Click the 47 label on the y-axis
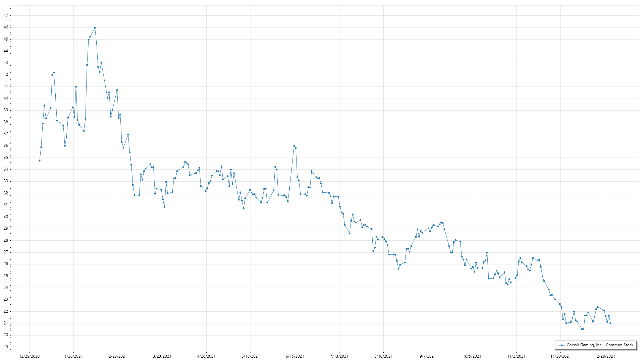 click(6, 15)
